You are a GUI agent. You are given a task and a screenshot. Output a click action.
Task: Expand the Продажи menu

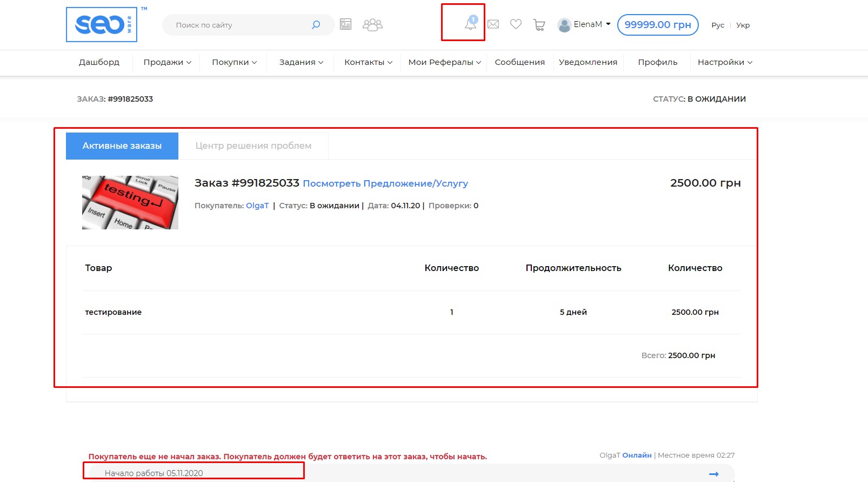[x=167, y=62]
